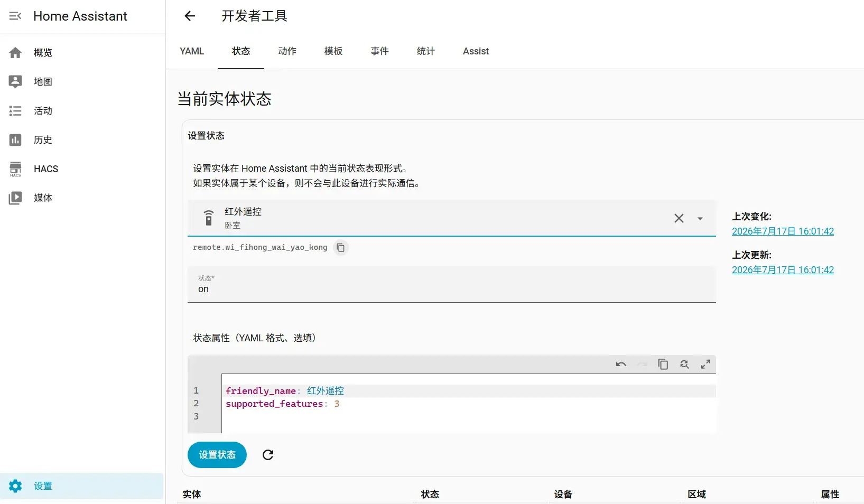
Task: Click the 设置状态 button
Action: (217, 455)
